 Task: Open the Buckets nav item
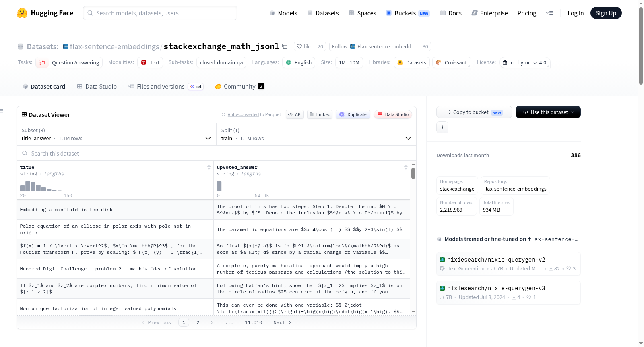(x=408, y=13)
